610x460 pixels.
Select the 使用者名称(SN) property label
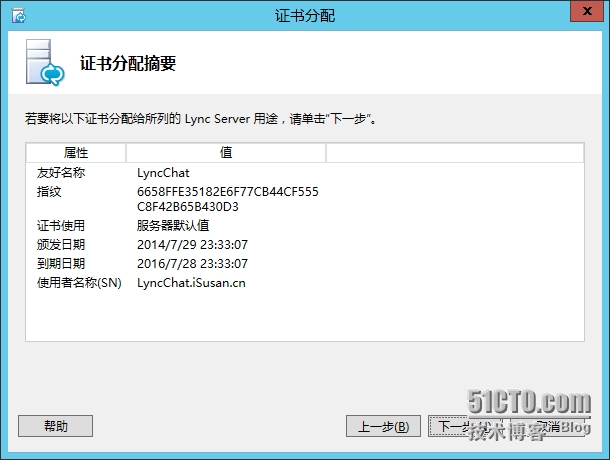pos(79,283)
